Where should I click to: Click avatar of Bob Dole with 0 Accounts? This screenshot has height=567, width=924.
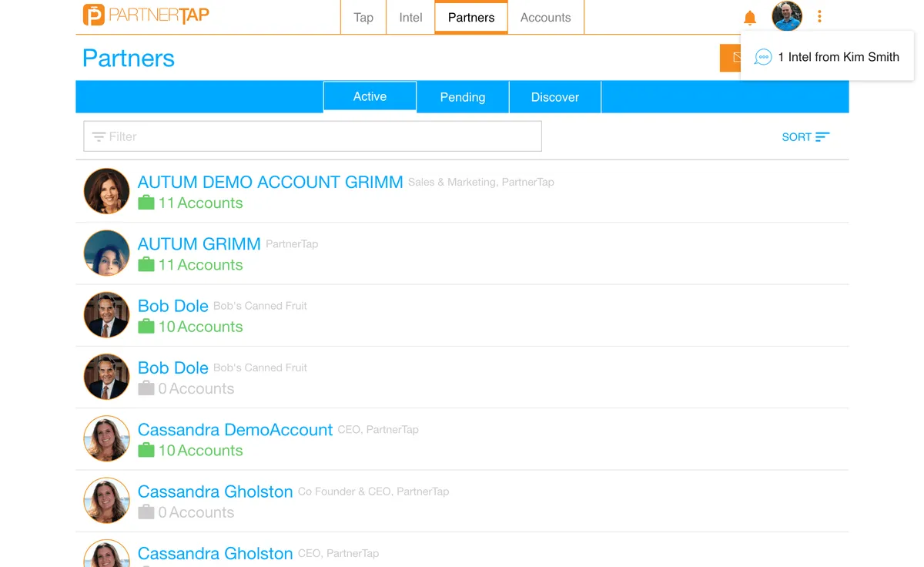[106, 377]
